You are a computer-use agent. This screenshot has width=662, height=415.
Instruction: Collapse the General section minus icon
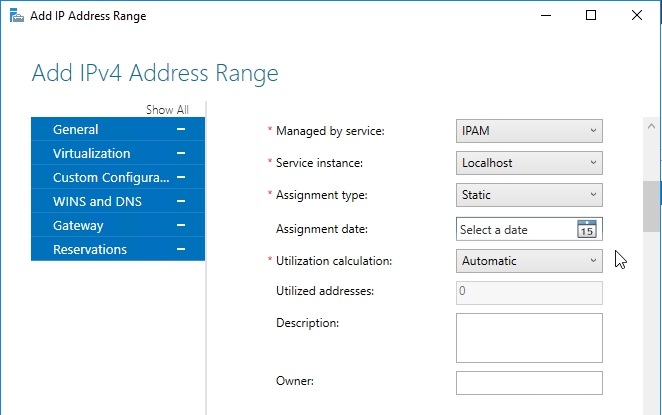pyautogui.click(x=181, y=130)
